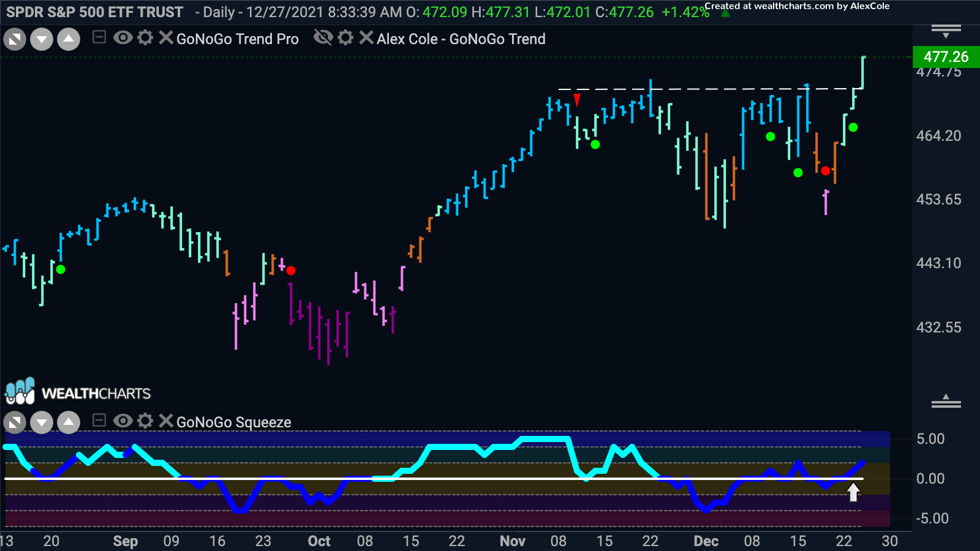Open settings gear for GoNoGo Trend Pro
The image size is (980, 551).
145,38
